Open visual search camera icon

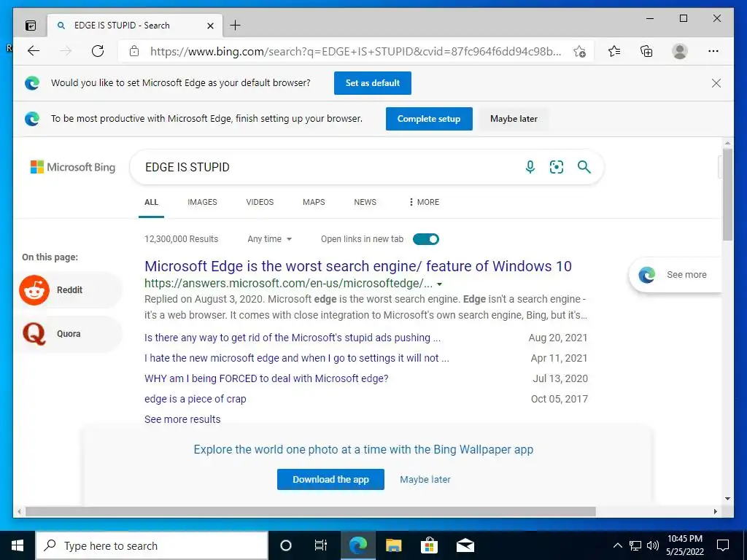(557, 167)
